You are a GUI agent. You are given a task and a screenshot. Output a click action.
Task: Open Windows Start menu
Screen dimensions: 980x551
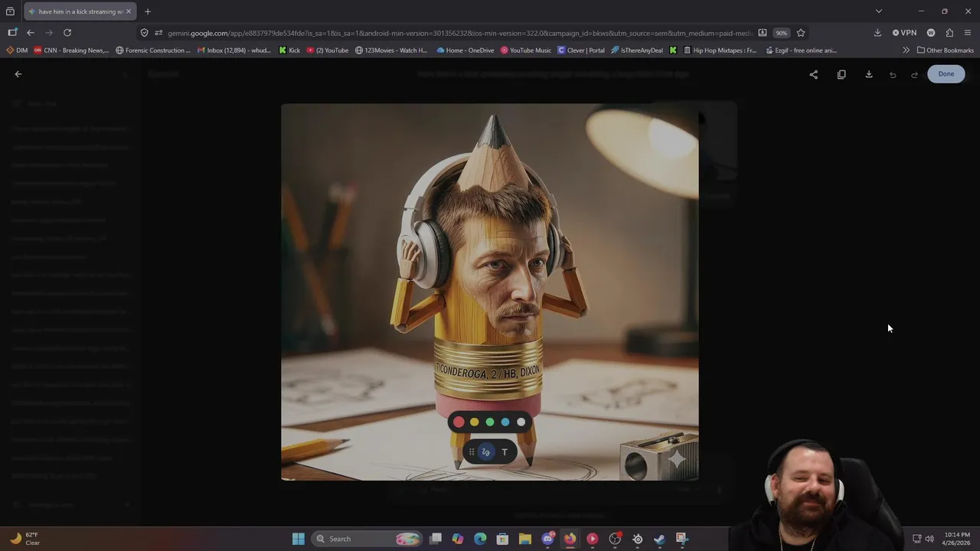point(299,539)
